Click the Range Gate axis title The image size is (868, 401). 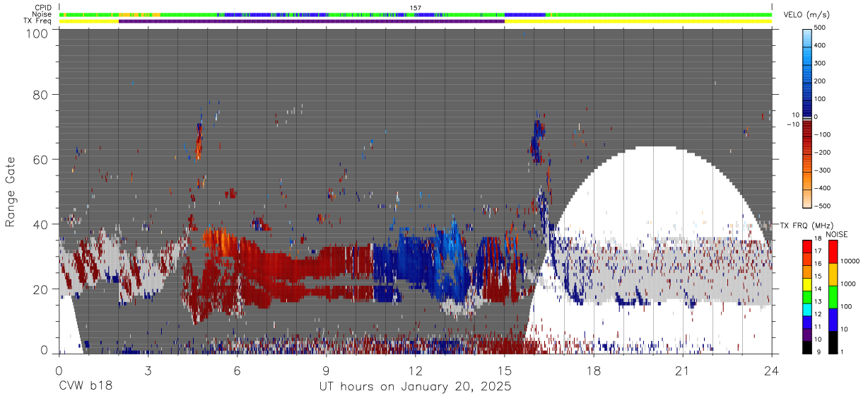11,192
